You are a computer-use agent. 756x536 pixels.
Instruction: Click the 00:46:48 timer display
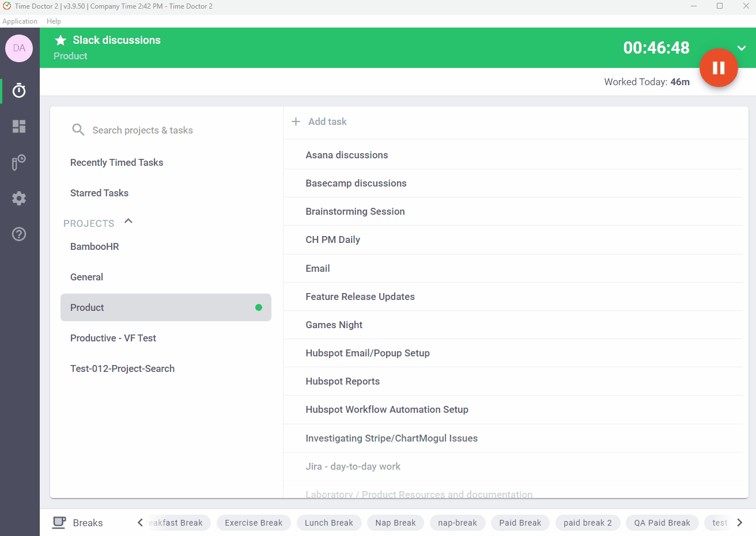click(656, 48)
